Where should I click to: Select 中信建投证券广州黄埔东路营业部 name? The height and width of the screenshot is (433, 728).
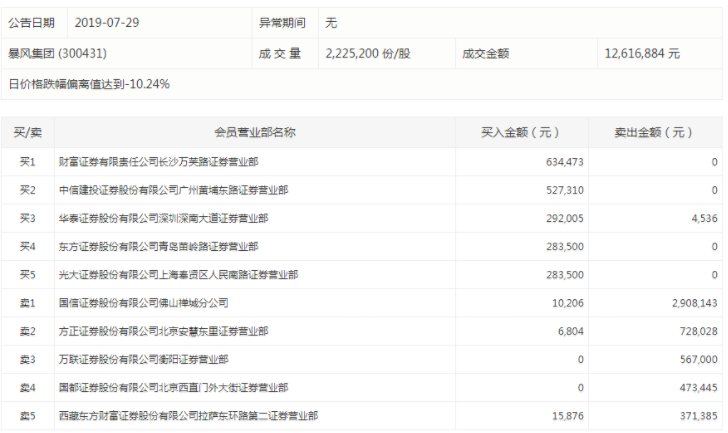coord(173,190)
